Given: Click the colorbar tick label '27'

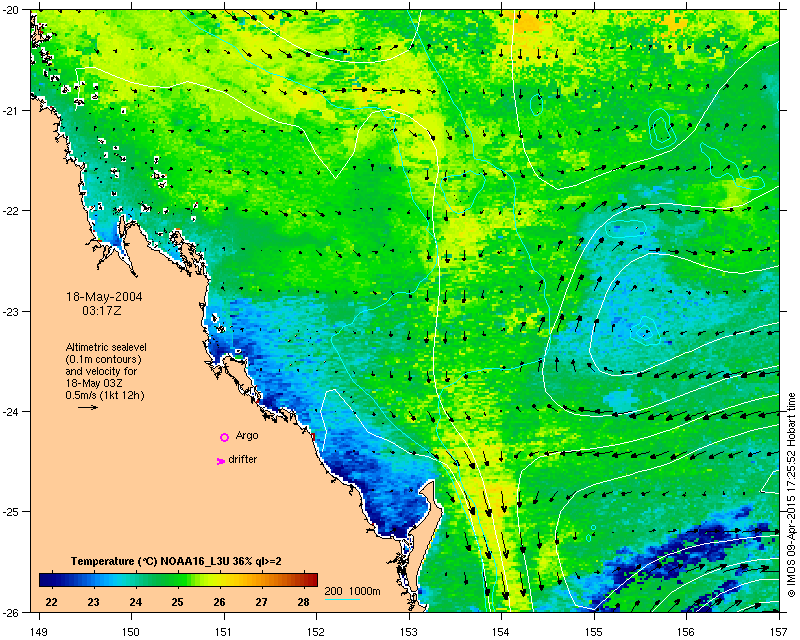Looking at the screenshot, I should tap(261, 602).
